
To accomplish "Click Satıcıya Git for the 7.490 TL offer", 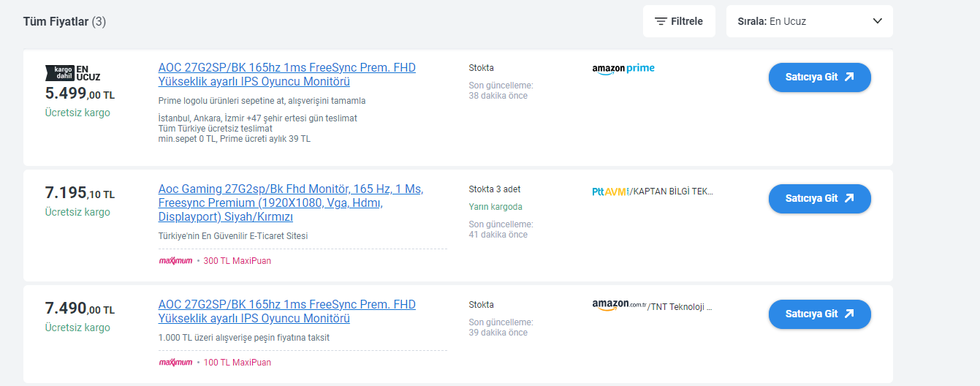I will tap(819, 314).
